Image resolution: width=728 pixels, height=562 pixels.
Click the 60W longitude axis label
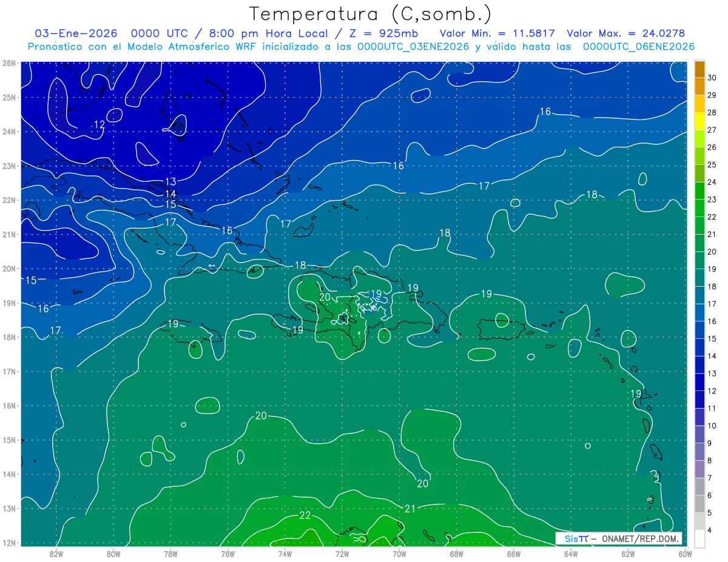[x=686, y=553]
